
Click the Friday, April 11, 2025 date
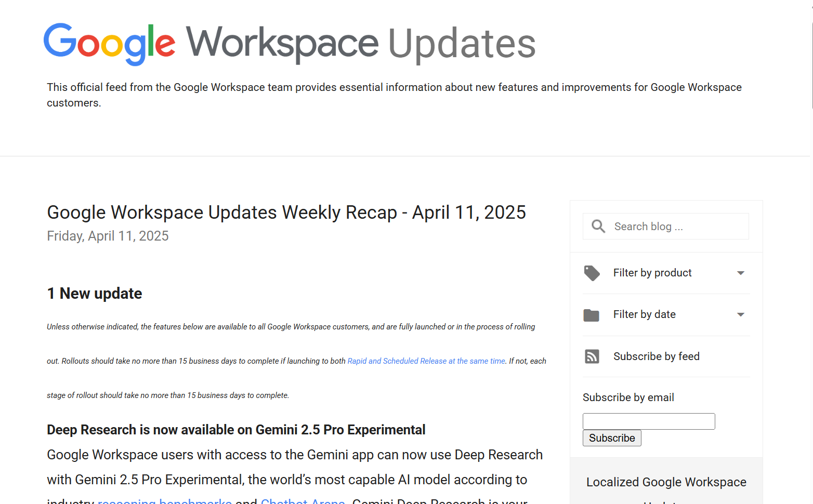click(108, 235)
